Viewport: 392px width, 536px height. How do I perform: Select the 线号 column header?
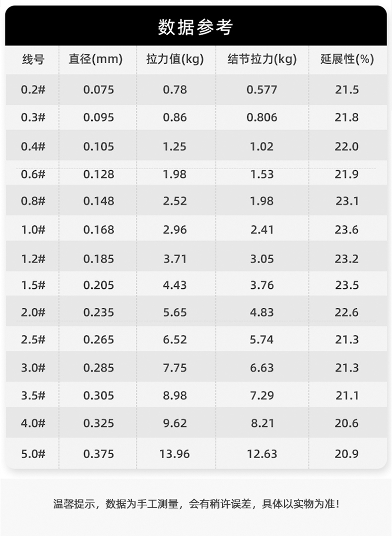pyautogui.click(x=33, y=60)
